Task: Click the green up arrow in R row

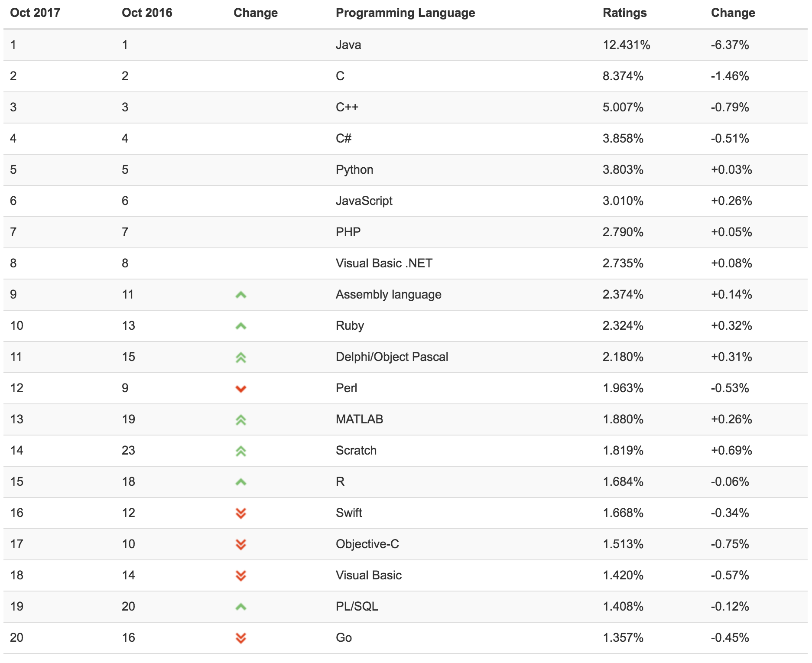Action: coord(240,482)
